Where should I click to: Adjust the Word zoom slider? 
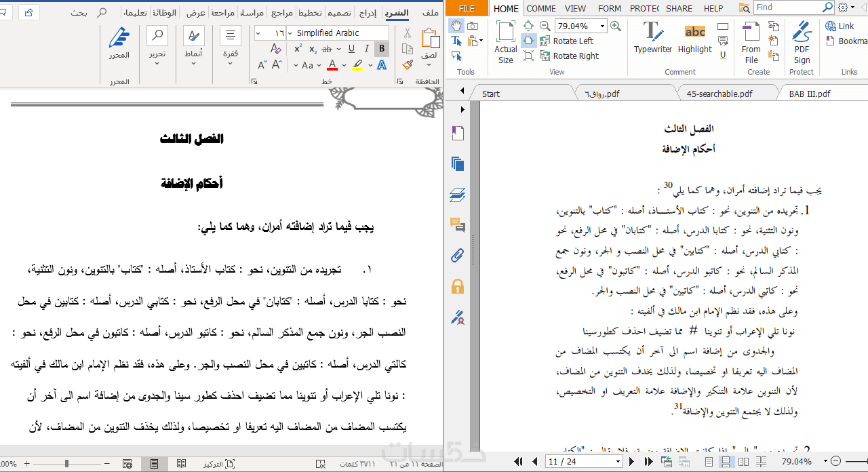[x=66, y=464]
